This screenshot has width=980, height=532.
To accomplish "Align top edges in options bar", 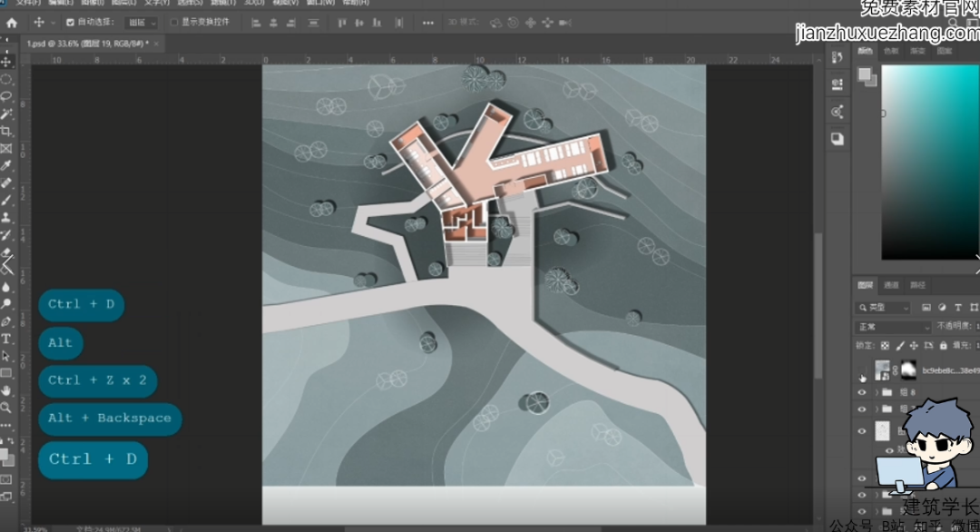I will (x=341, y=23).
